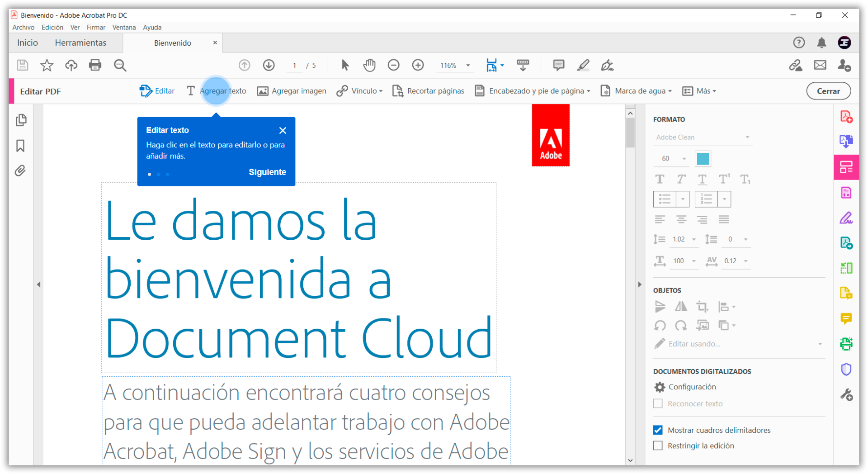
Task: Open the Archivo menu
Action: 23,27
